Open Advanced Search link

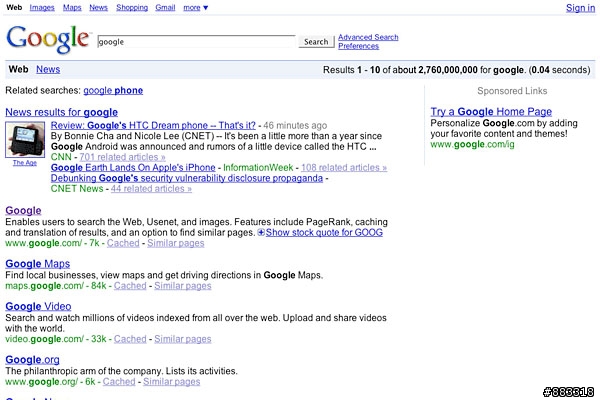(x=368, y=37)
